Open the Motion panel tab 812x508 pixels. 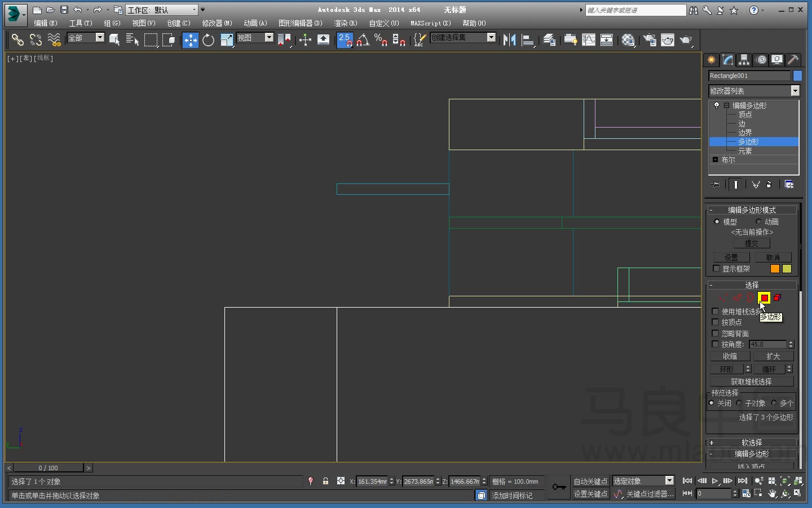(761, 60)
